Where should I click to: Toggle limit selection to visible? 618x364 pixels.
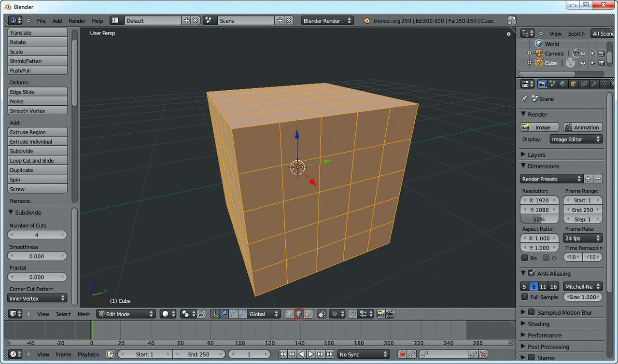tap(322, 314)
